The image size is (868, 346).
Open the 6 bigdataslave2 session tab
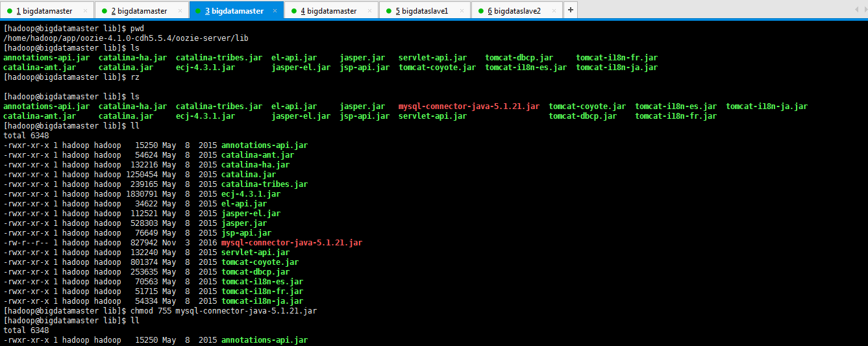point(517,10)
